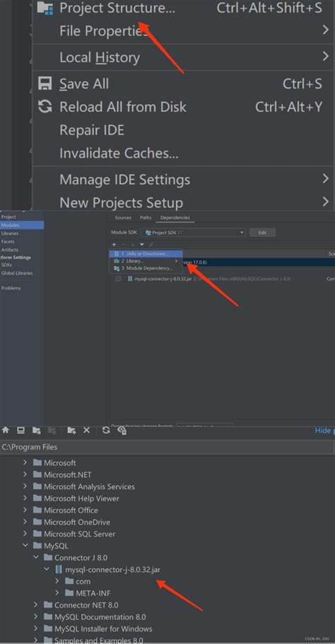Click the Refresh icon in file chooser
The width and height of the screenshot is (335, 644).
(x=106, y=430)
